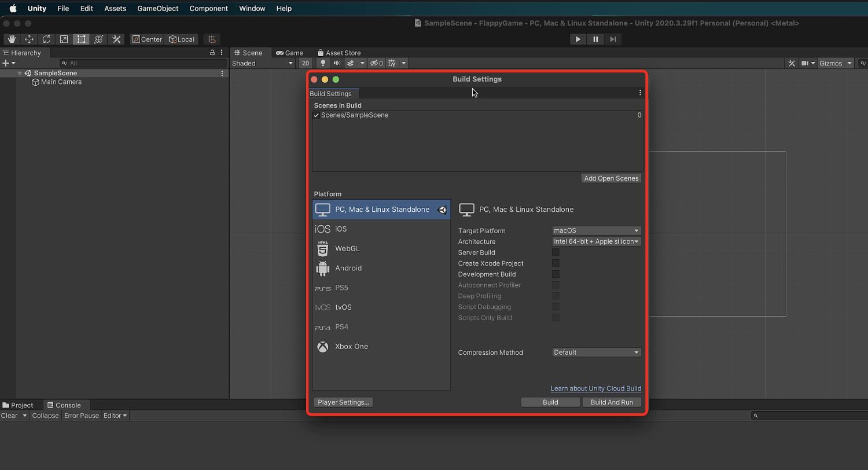Switch to the Asset Store tab
868x470 pixels.
tap(339, 53)
